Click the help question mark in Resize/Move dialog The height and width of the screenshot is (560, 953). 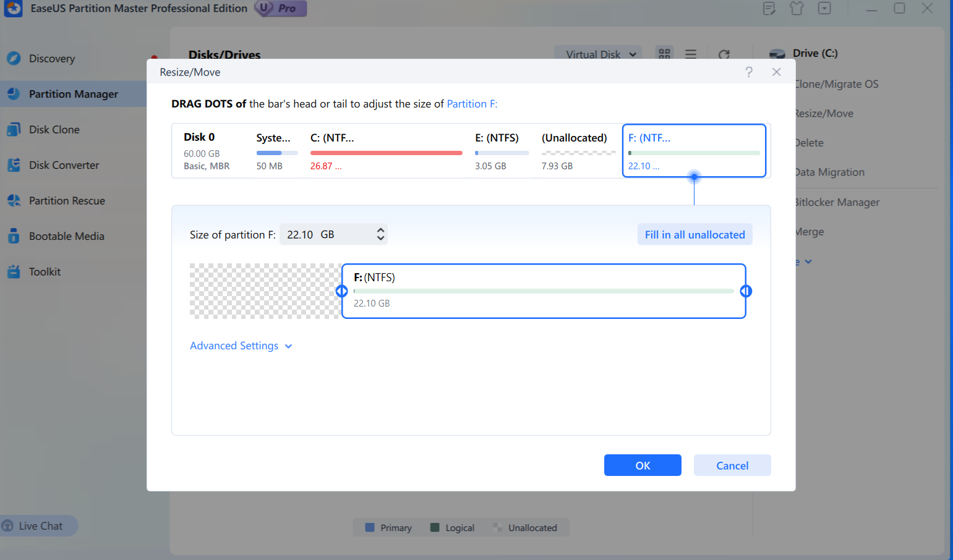click(x=749, y=72)
